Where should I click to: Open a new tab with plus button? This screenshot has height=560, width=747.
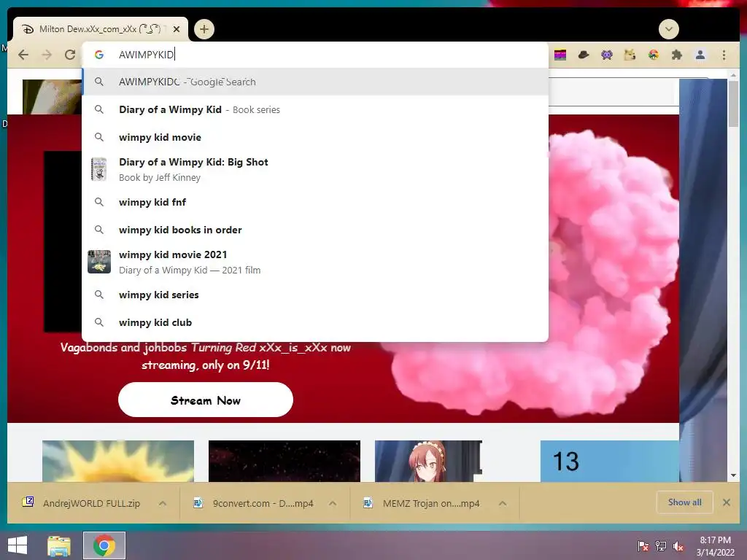[x=204, y=29]
